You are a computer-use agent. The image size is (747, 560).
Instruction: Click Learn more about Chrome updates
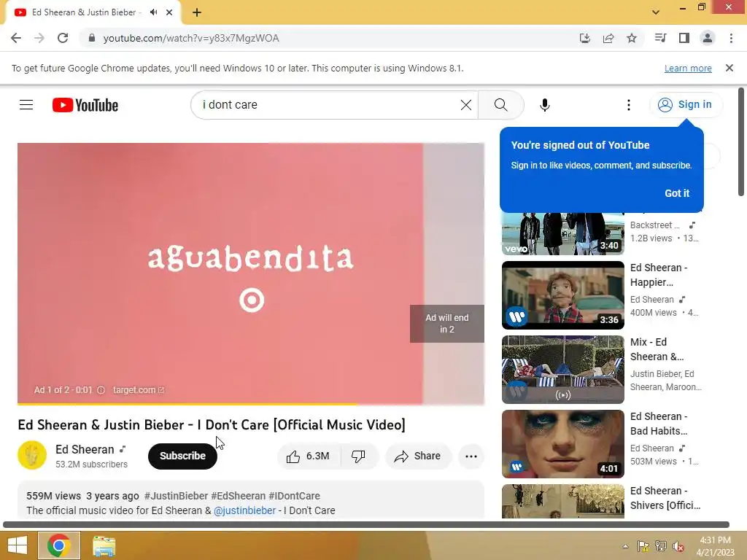[x=688, y=68]
